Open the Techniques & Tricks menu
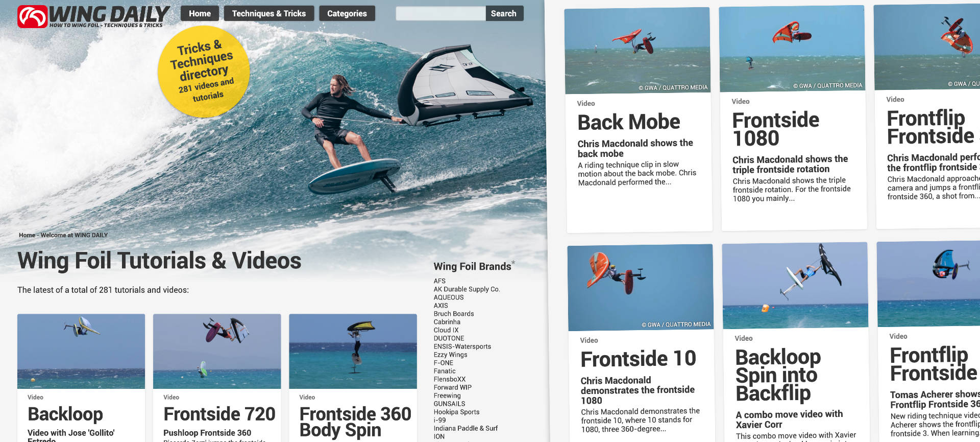This screenshot has height=442, width=980. 269,13
